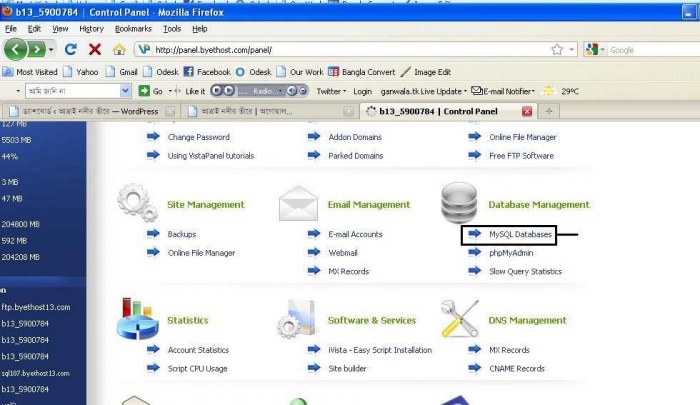Open the phpMyAdmin link
The image size is (700, 405).
tap(511, 253)
